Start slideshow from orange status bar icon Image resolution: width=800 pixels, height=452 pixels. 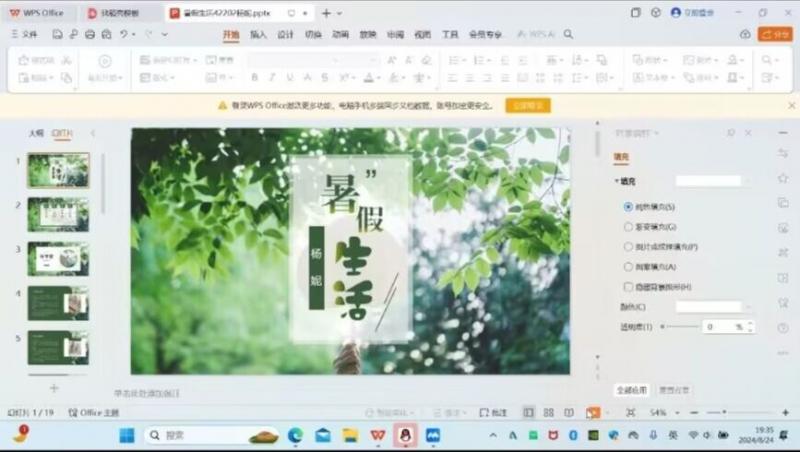pos(593,412)
